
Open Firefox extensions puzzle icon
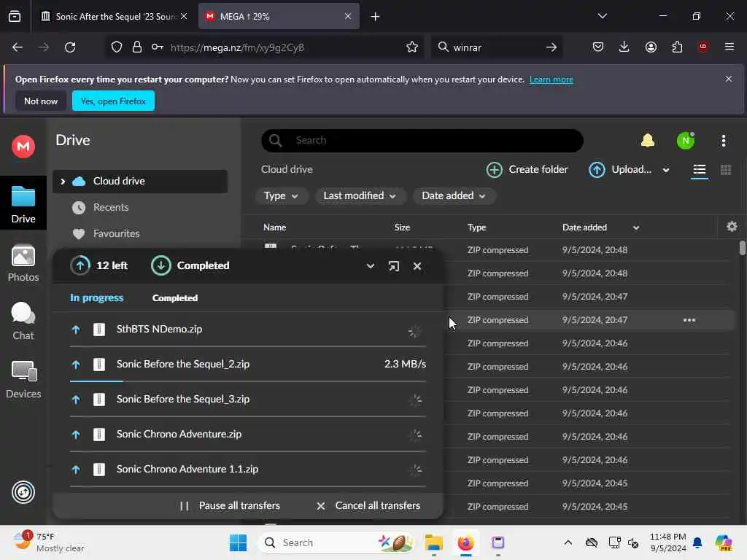point(677,47)
